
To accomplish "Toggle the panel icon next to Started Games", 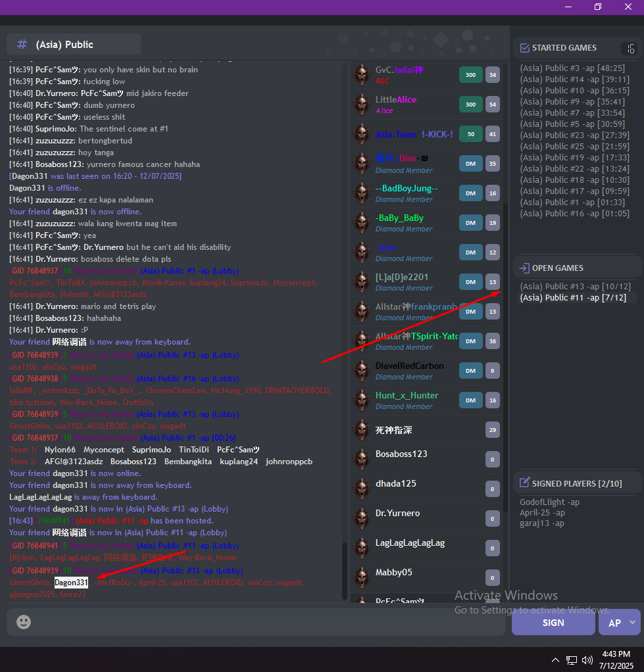I will pyautogui.click(x=630, y=49).
